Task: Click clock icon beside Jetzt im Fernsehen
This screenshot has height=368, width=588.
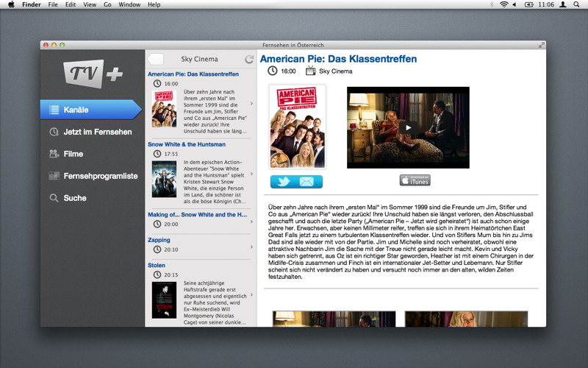Action: pos(54,132)
